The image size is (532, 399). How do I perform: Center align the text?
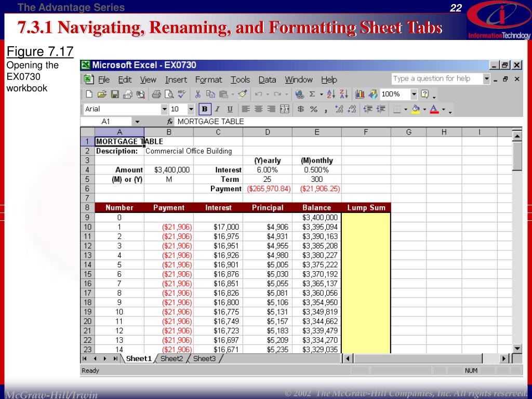coord(259,109)
